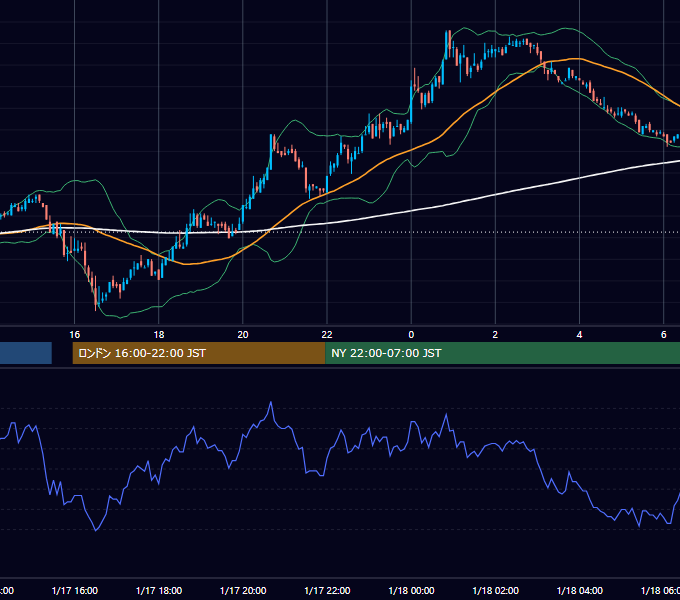Click the 1/17 16:00 date label on the bottom axis
680x600 pixels.
tap(75, 590)
